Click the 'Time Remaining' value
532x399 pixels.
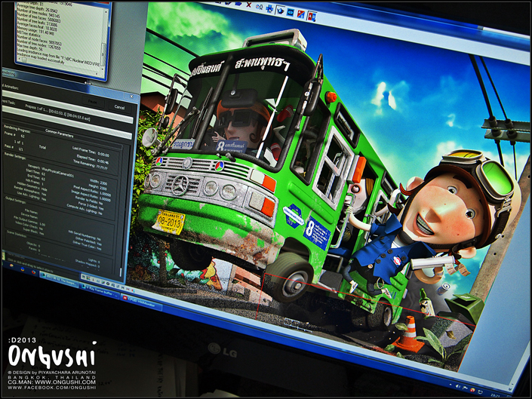tap(102, 167)
